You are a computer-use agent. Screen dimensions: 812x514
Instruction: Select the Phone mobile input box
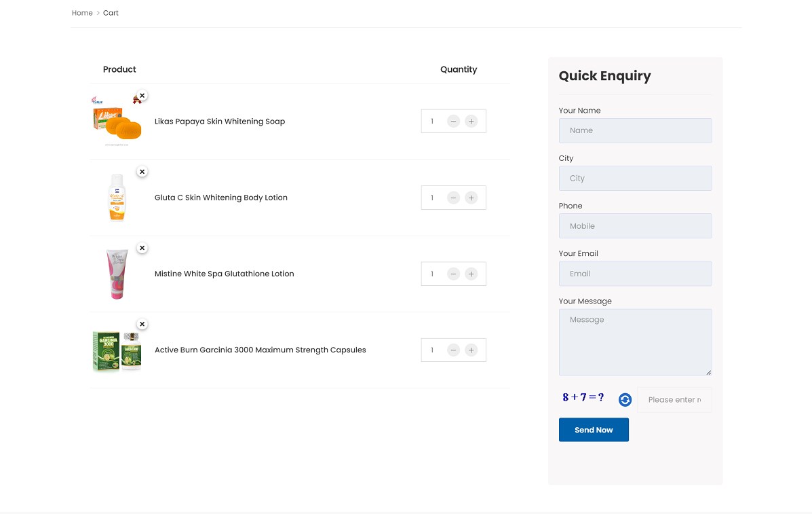(x=635, y=226)
